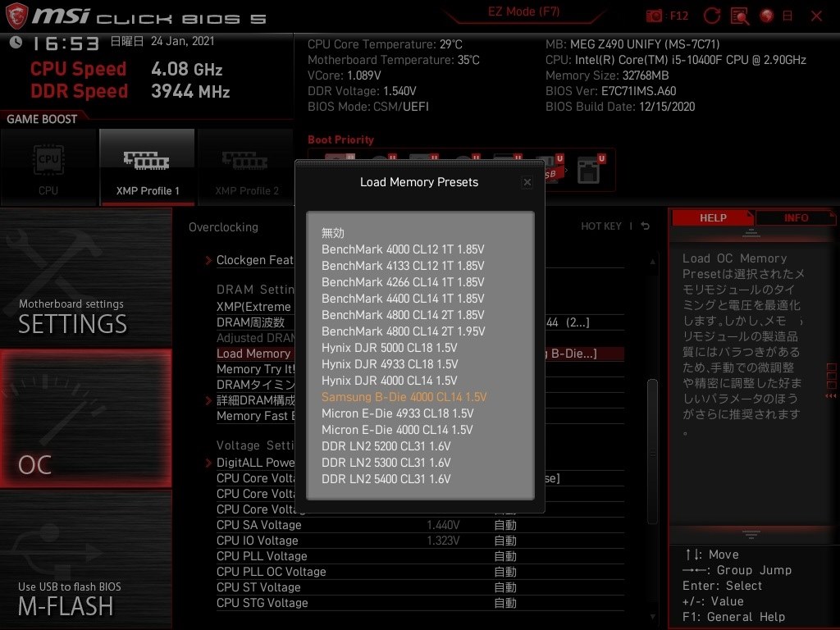This screenshot has height=630, width=840.
Task: Expand 詳細DRAM構成 submenu
Action: 208,400
